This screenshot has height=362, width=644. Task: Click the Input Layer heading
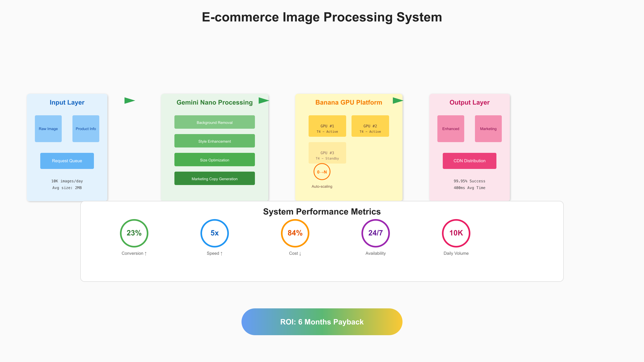pos(67,102)
